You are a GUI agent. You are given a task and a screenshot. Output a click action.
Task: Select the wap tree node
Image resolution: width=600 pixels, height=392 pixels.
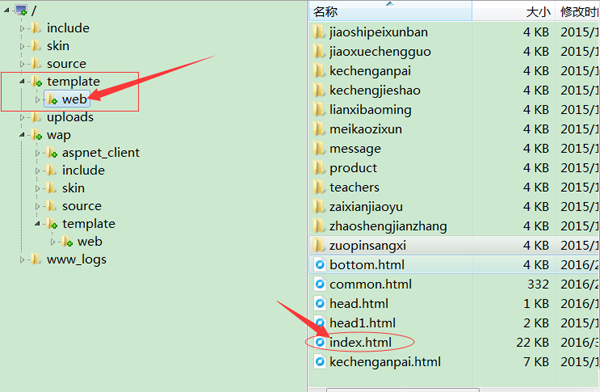[x=59, y=135]
